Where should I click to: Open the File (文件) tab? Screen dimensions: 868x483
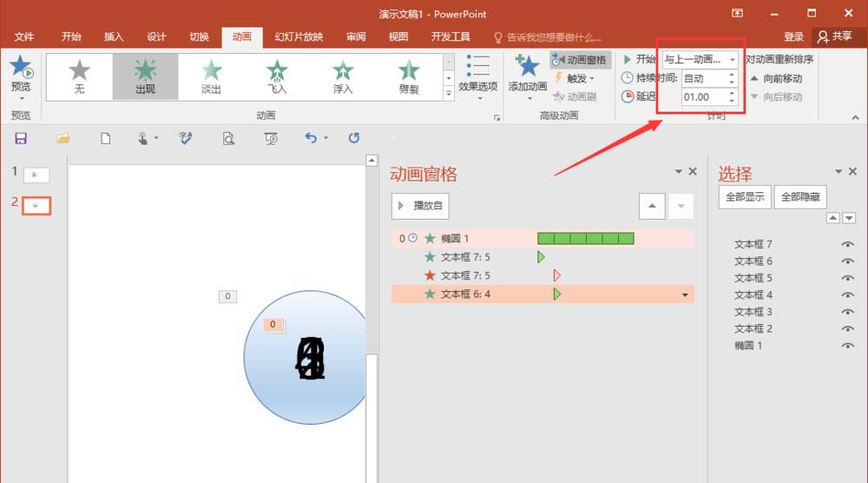(x=23, y=36)
